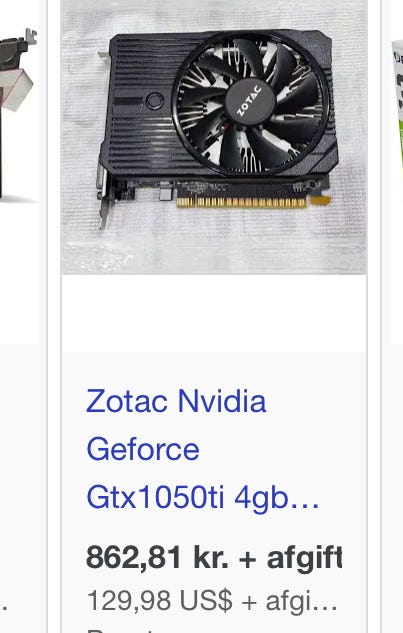Viewport: 403px width, 633px height.
Task: Select the 'Gtx1050ti 4gb…' title line
Action: 203,497
